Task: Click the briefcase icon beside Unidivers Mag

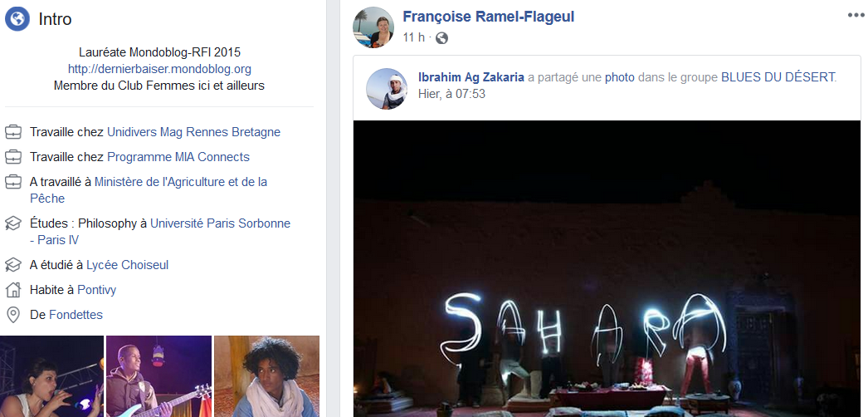Action: pos(12,132)
